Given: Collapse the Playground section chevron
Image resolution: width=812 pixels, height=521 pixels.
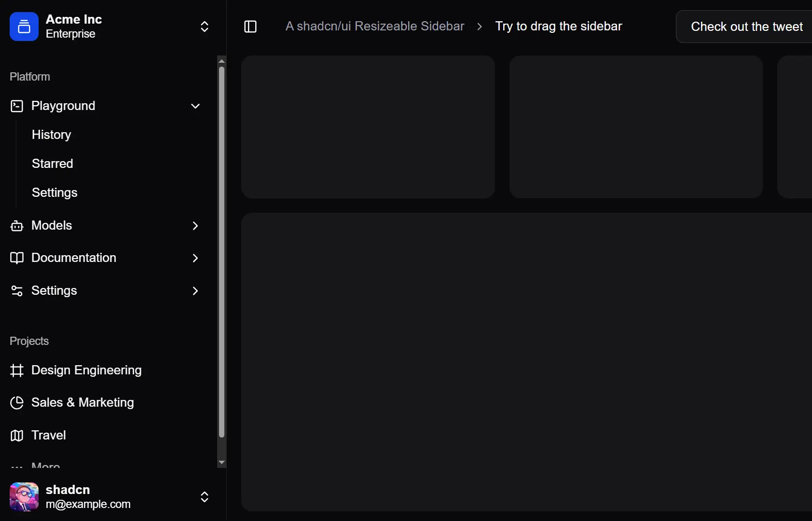Looking at the screenshot, I should [195, 106].
